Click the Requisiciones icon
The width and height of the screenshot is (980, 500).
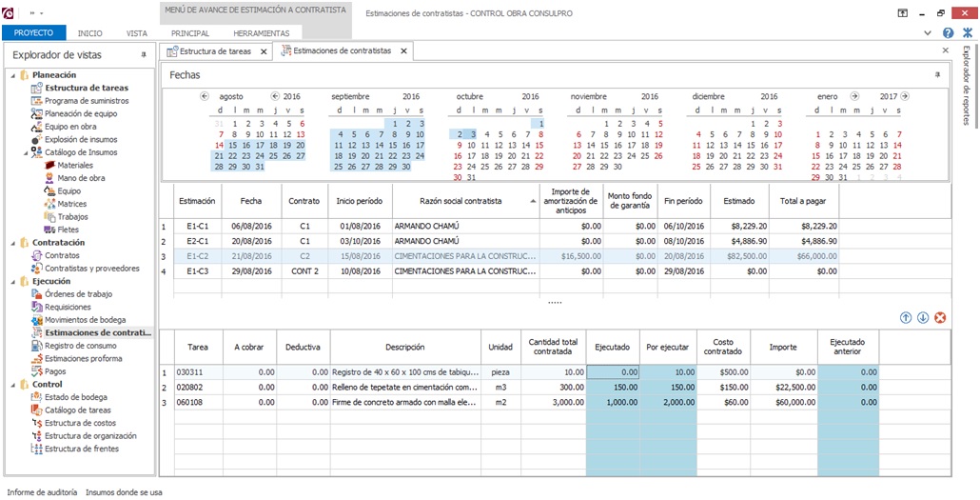click(36, 308)
